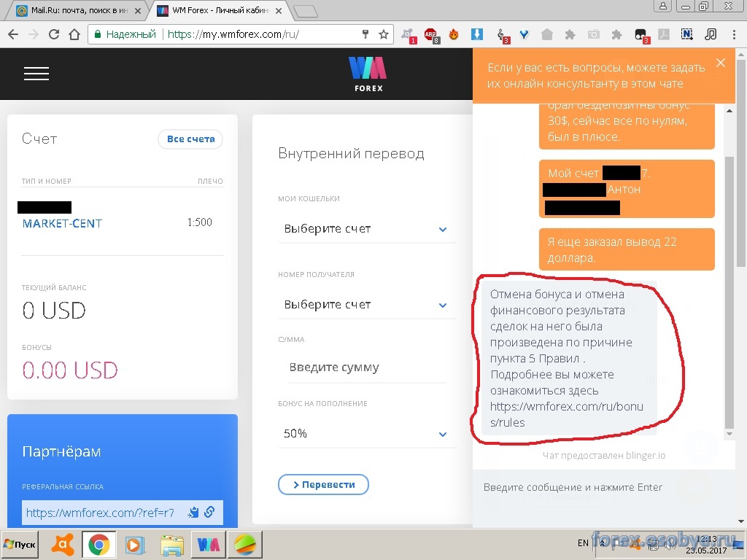Switch to Chrome in the taskbar
This screenshot has height=560, width=747.
[x=98, y=544]
